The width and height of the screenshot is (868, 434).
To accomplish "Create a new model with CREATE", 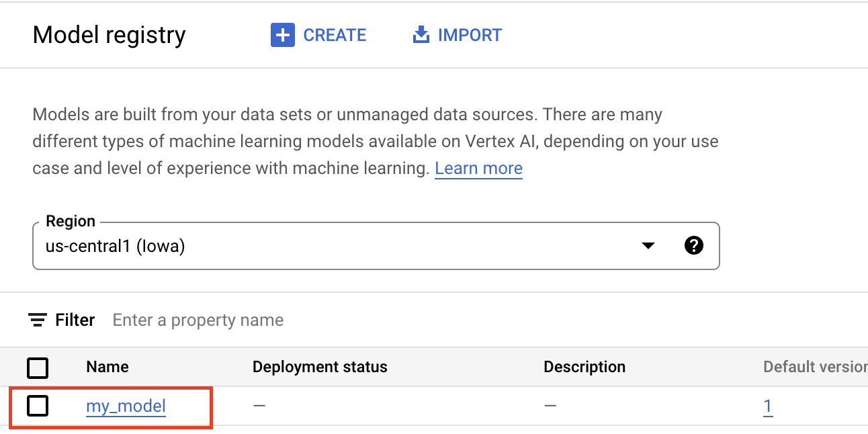I will (x=319, y=34).
